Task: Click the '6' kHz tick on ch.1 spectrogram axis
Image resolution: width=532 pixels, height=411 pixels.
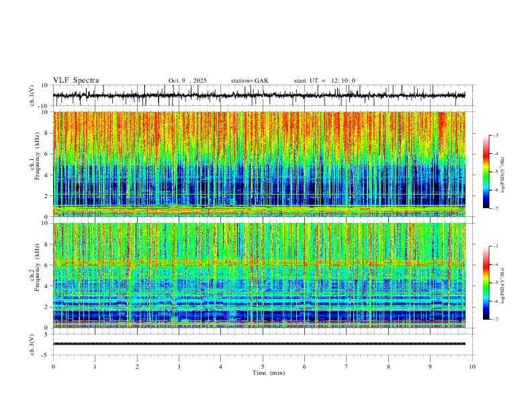Action: coord(47,154)
